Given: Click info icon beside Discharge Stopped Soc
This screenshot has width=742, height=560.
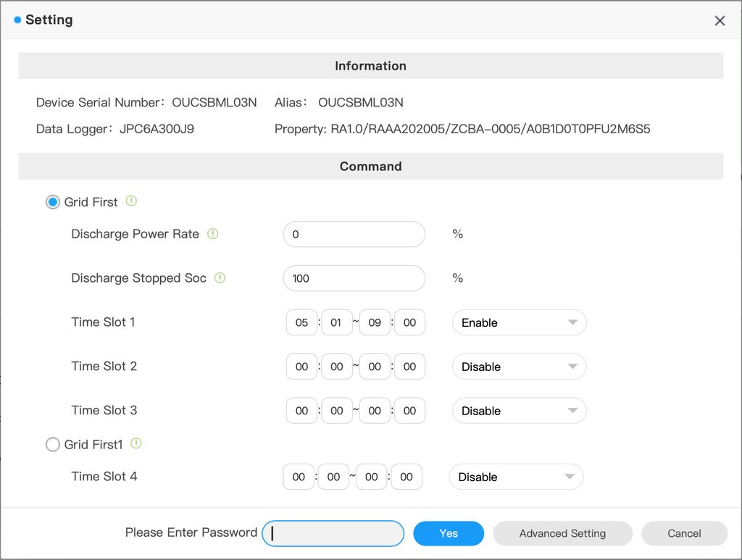Looking at the screenshot, I should [x=220, y=277].
